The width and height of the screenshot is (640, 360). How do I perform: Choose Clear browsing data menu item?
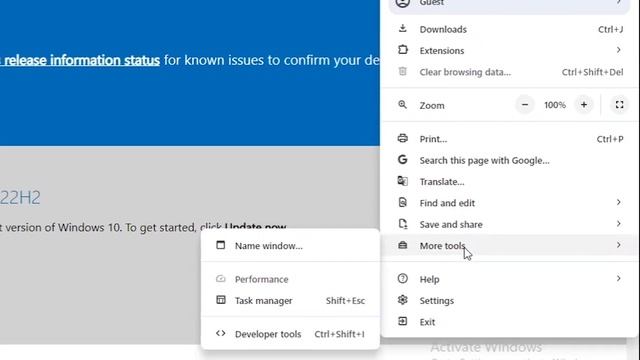point(509,72)
